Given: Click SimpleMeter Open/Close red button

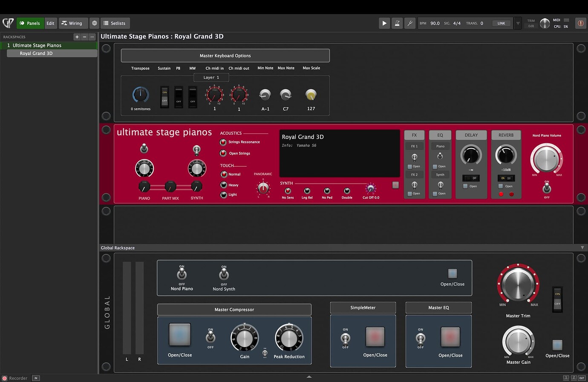Looking at the screenshot, I should coord(375,337).
